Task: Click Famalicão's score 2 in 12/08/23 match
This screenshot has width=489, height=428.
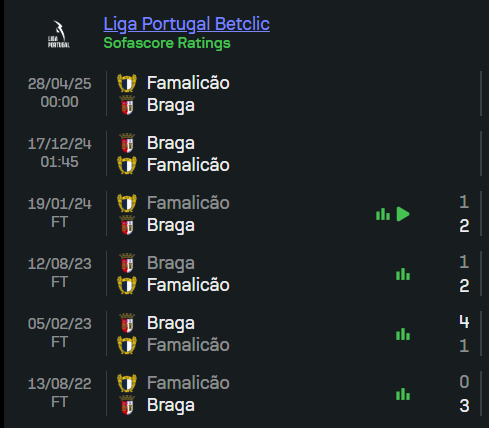Action: 464,286
